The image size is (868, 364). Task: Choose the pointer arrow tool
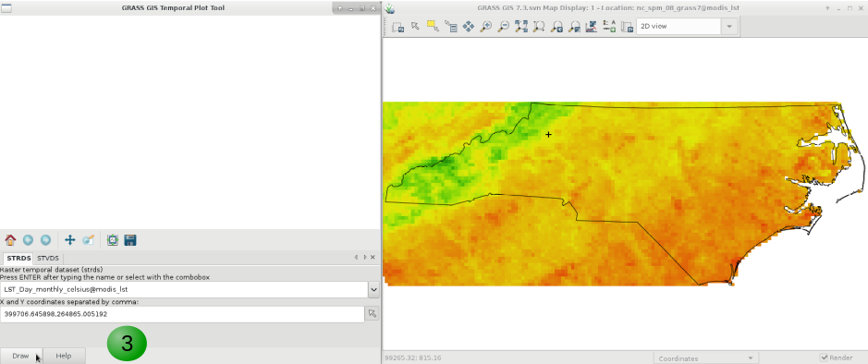coord(415,27)
